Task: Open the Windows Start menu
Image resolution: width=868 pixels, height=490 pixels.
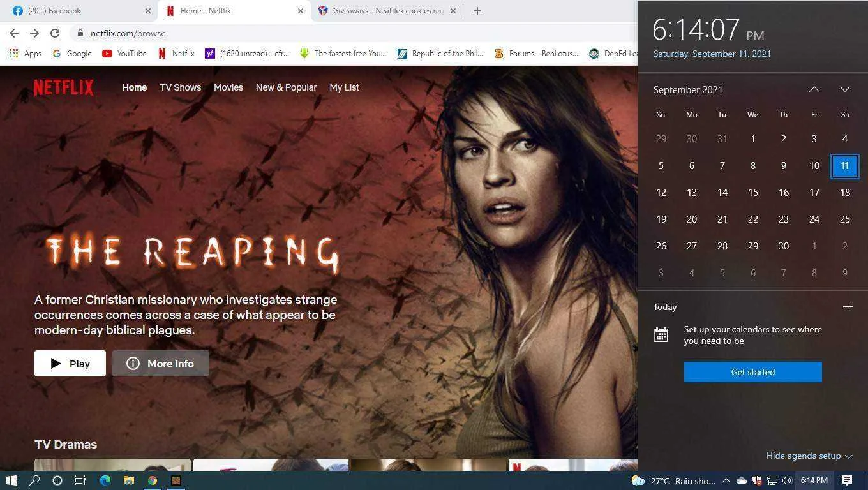Action: [x=11, y=480]
